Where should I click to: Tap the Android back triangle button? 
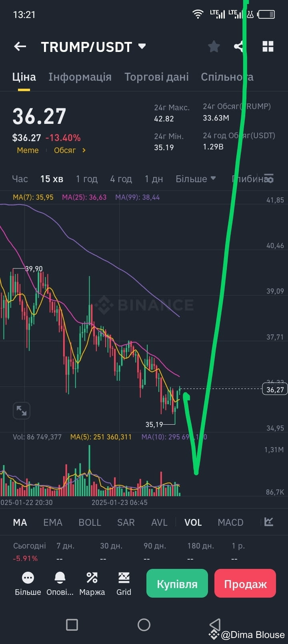pyautogui.click(x=215, y=624)
